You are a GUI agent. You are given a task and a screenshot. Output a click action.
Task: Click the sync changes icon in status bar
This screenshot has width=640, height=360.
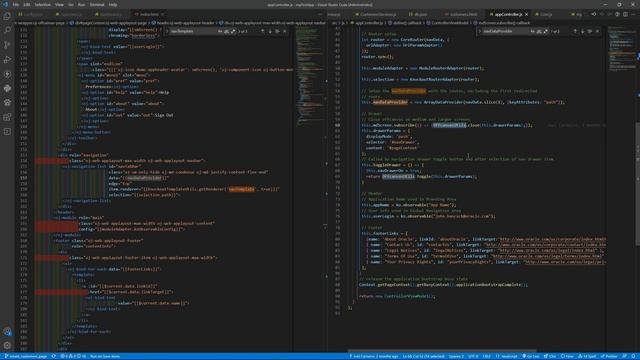point(53,356)
